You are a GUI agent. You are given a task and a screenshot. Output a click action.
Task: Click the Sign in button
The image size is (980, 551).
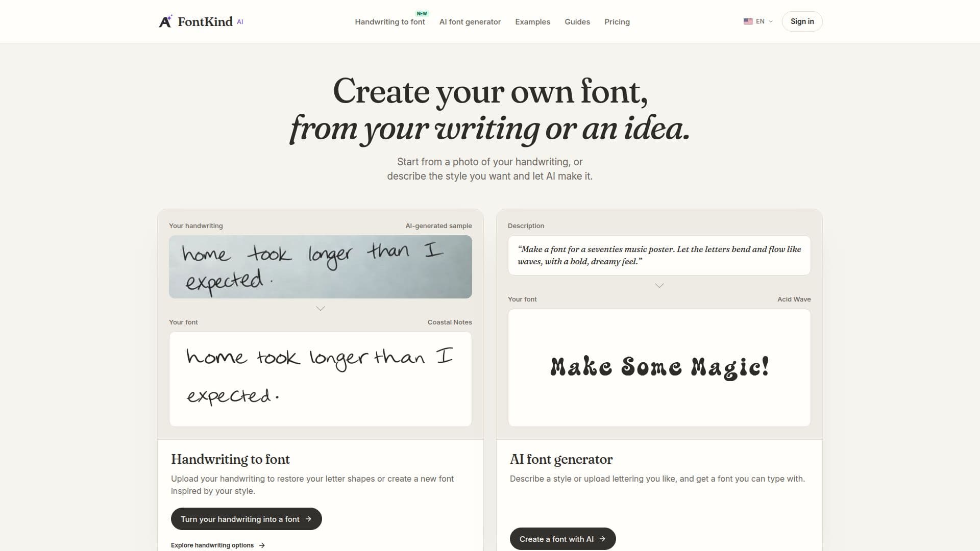pos(802,21)
